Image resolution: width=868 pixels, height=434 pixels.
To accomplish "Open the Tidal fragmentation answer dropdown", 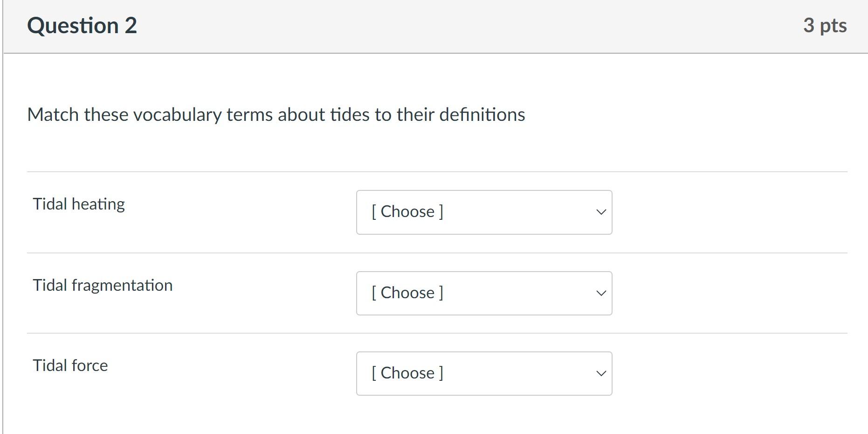I will (484, 293).
